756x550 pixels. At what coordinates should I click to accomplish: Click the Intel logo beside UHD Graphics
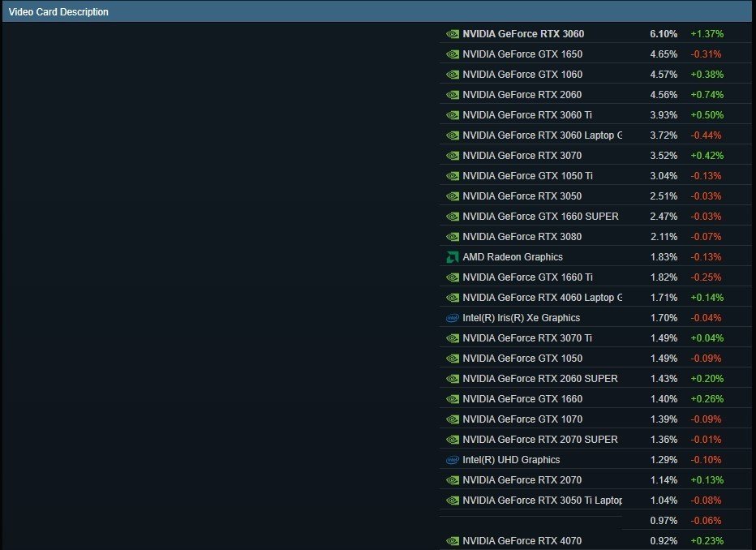tap(453, 460)
